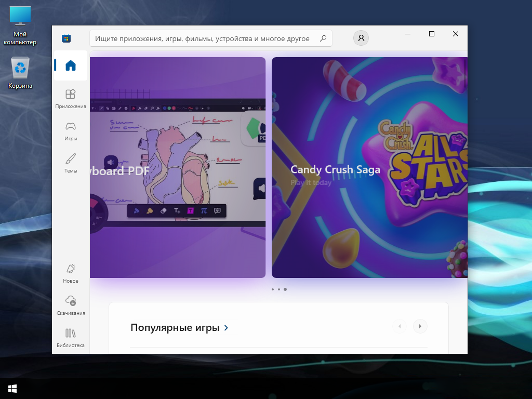532x399 pixels.
Task: Click the Microsoft Store logo icon
Action: 66,38
